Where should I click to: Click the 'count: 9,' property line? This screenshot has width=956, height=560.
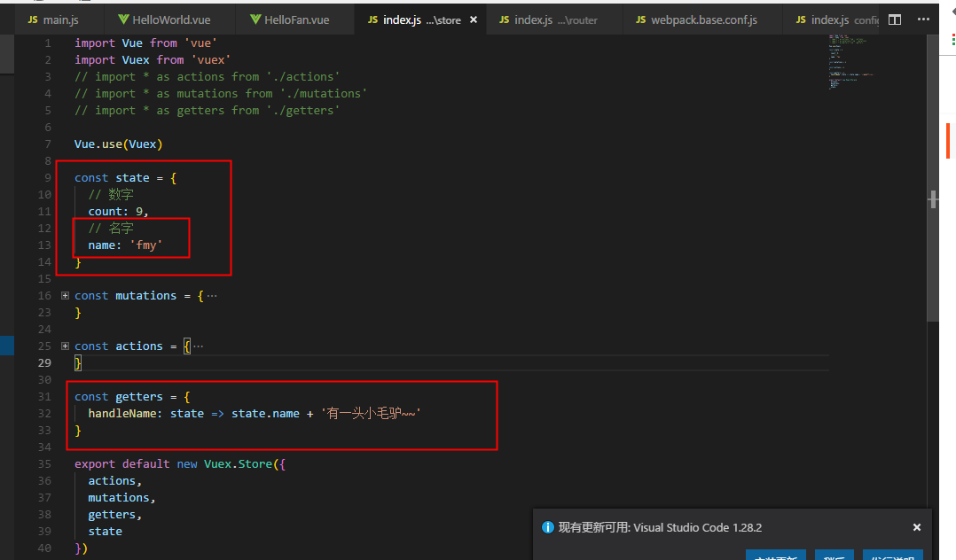coord(118,212)
